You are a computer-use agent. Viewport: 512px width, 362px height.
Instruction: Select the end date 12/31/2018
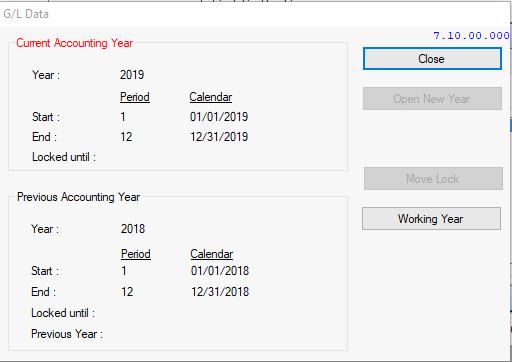click(x=220, y=292)
